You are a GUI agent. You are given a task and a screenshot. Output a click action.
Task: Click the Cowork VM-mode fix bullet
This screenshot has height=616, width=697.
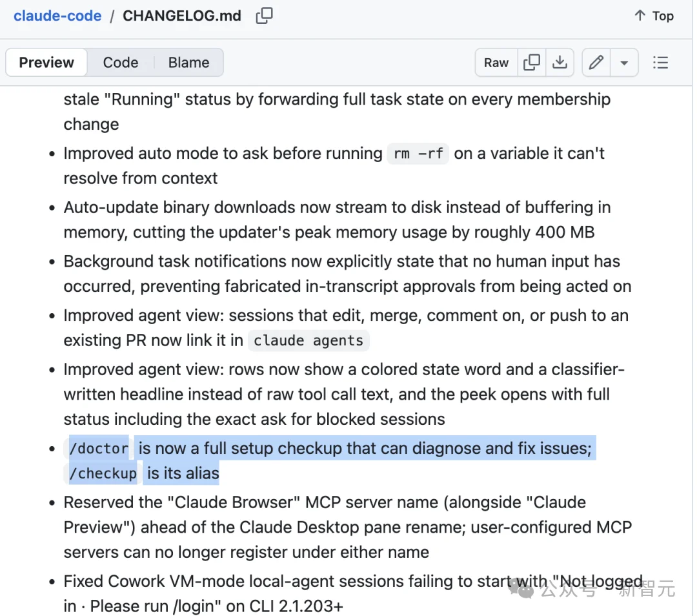click(354, 593)
